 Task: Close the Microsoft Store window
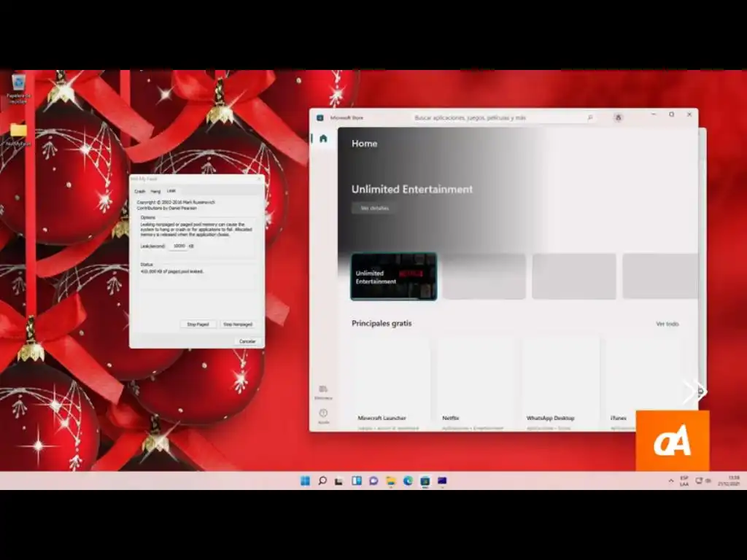coord(689,114)
